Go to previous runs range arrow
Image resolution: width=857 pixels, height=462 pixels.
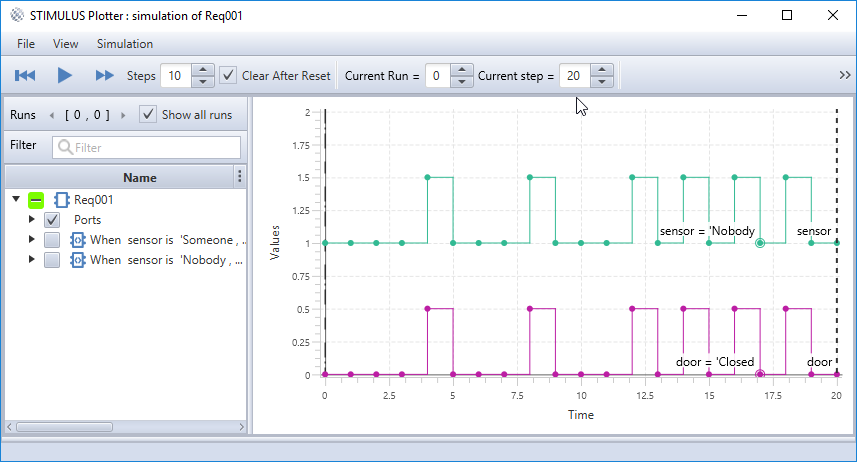[52, 115]
